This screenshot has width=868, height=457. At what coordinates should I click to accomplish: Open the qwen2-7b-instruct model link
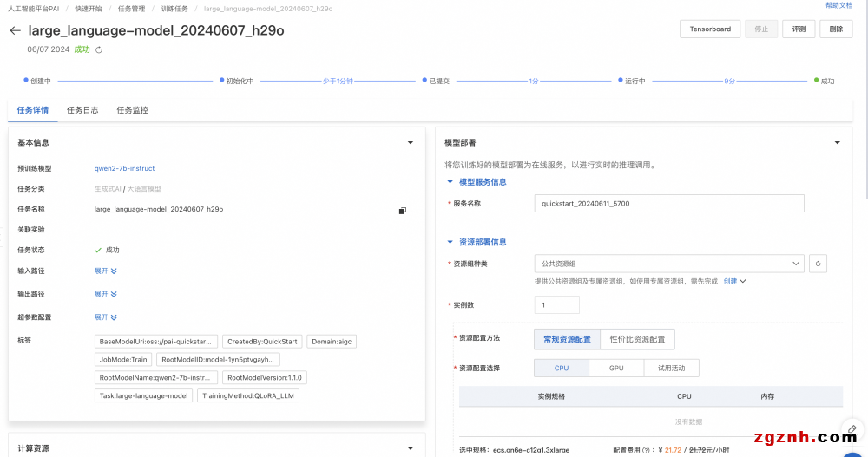coord(124,168)
